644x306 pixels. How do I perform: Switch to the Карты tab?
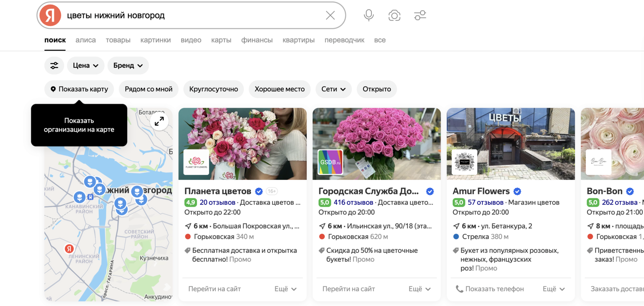click(221, 40)
